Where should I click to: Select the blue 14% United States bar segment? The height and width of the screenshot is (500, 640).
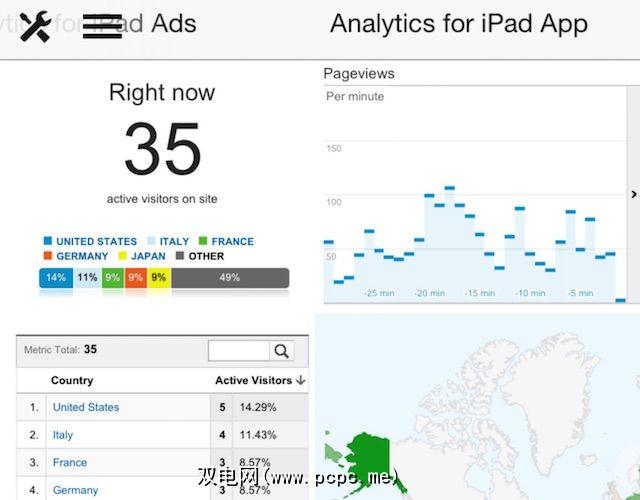click(56, 278)
